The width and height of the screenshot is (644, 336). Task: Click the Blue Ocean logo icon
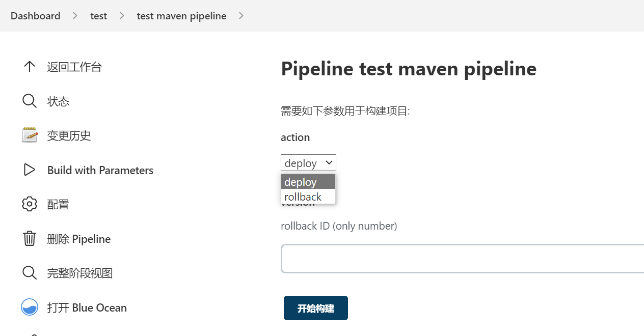pos(30,307)
